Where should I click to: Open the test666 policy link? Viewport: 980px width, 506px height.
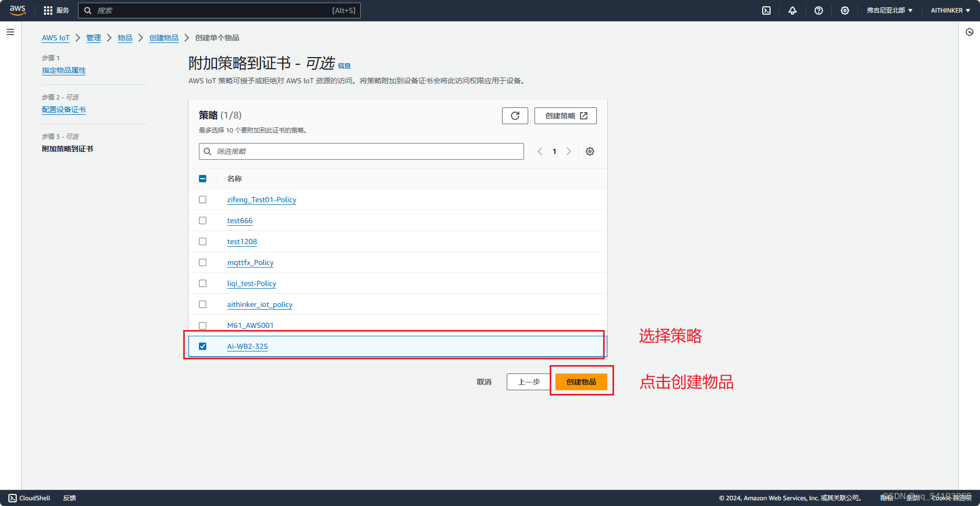click(240, 221)
